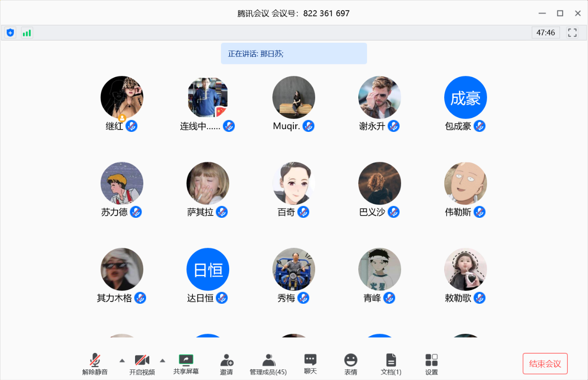Open the chat panel
Screen dimensions: 588x380
click(x=311, y=364)
